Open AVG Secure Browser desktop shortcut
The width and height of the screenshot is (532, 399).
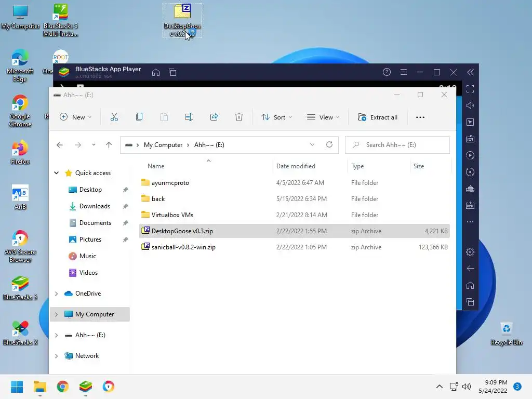[x=20, y=247]
